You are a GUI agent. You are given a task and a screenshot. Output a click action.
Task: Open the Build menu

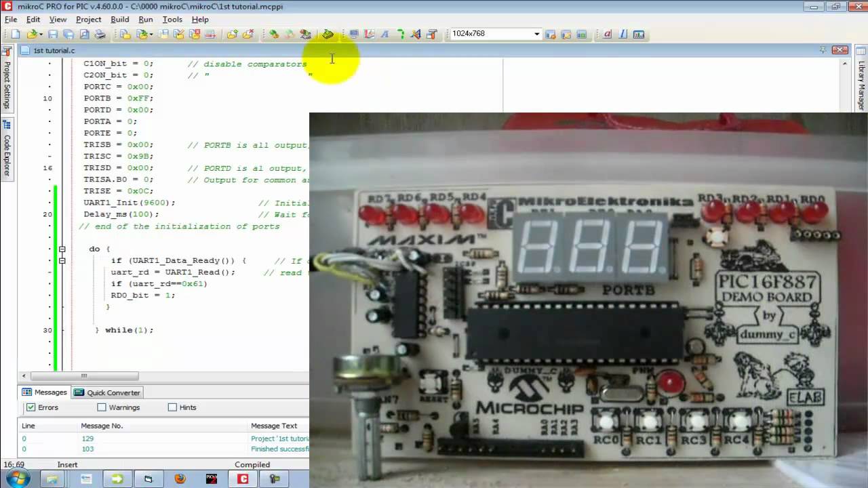pyautogui.click(x=120, y=20)
